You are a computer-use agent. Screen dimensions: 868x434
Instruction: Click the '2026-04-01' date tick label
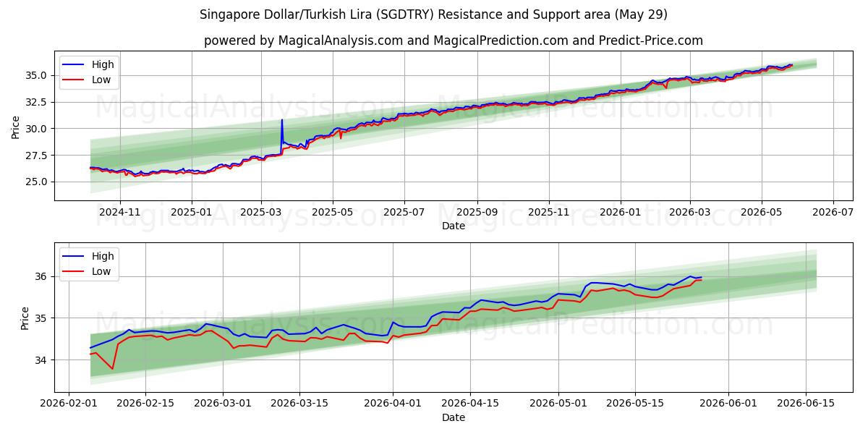[x=393, y=405]
